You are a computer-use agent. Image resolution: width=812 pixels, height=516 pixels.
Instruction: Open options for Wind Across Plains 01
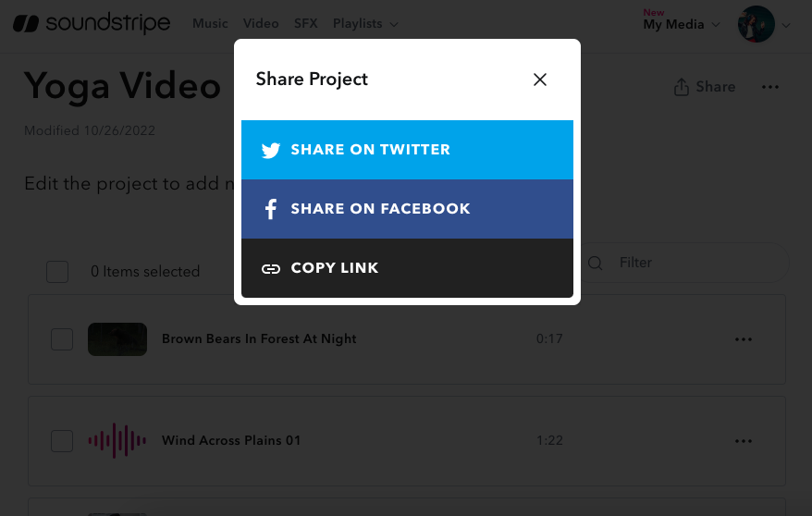click(x=744, y=441)
